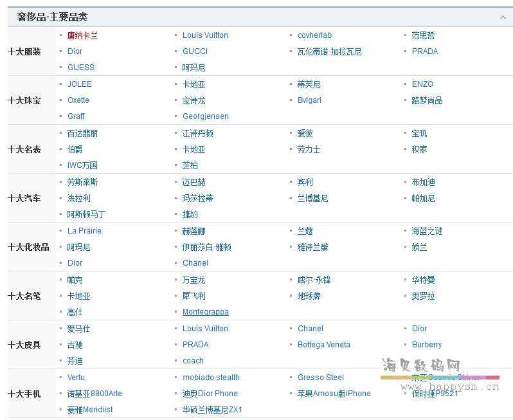Screen dimensions: 513x420
Task: Open the 诺基亚8800Arte link
Action: tap(94, 394)
